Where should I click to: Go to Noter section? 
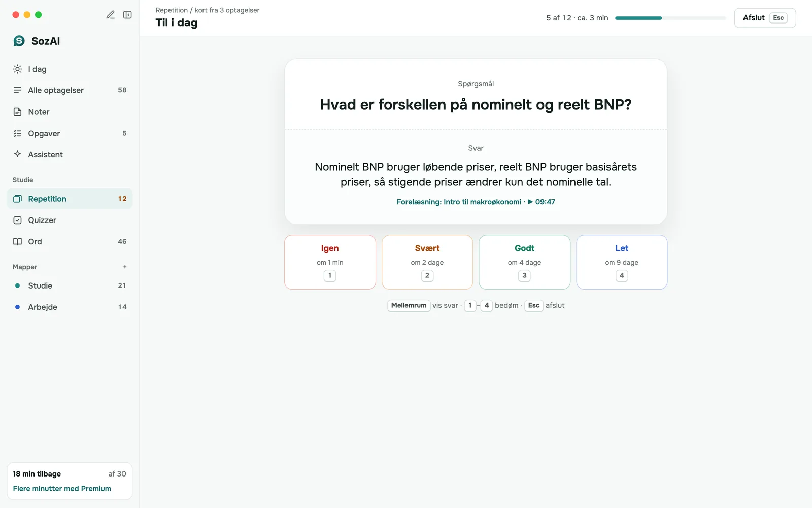pyautogui.click(x=70, y=112)
